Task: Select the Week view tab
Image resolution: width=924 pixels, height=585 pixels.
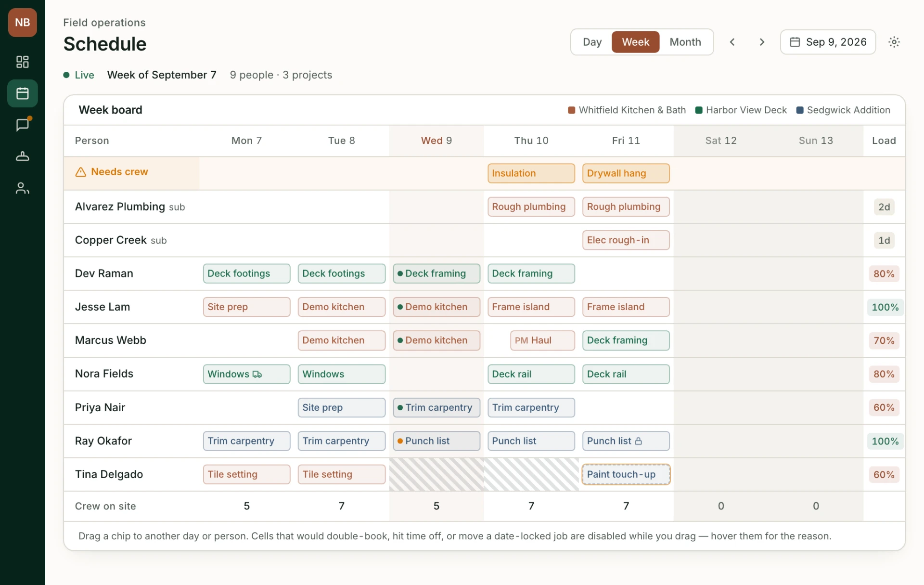Action: coord(635,42)
